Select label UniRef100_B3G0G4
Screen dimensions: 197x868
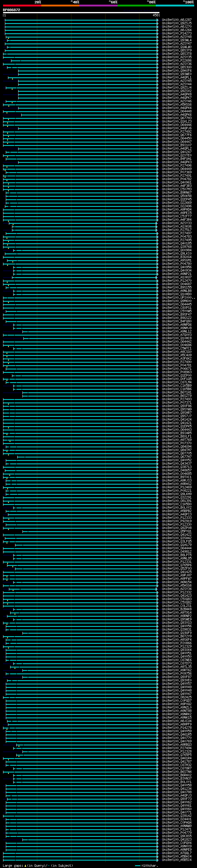click(177, 257)
